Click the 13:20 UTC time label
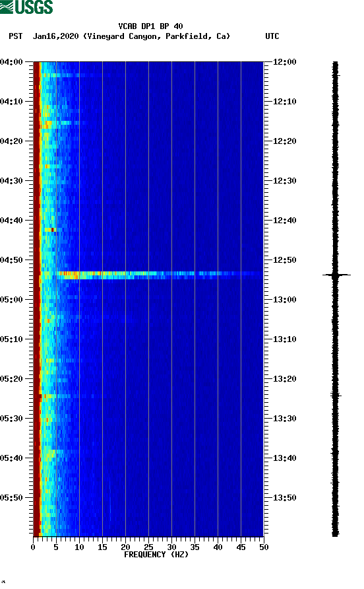Screen dimensions: 364x589 coord(284,379)
